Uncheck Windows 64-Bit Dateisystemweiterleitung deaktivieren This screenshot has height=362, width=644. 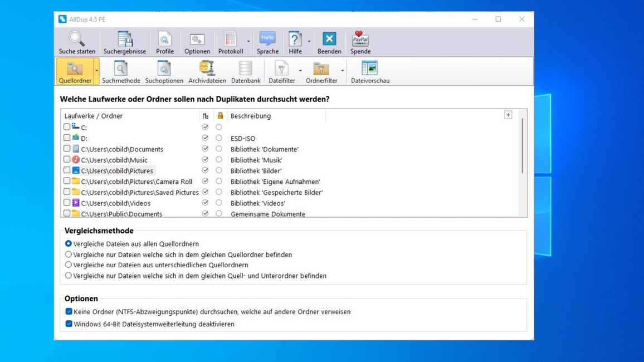[69, 324]
